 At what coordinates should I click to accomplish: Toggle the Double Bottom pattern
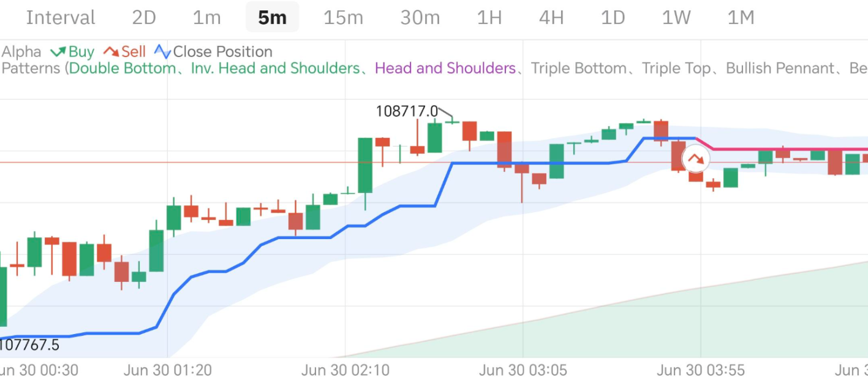point(122,68)
